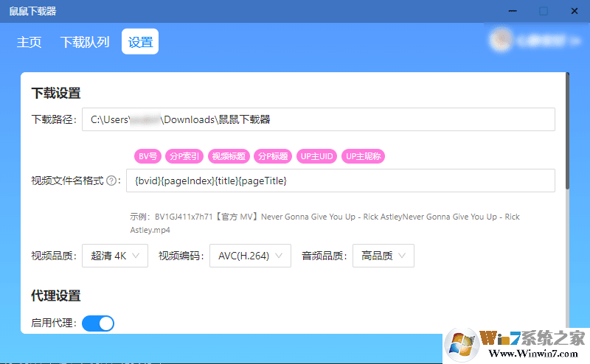The height and width of the screenshot is (364, 590).
Task: Click the settings panel vertical scrollbar
Action: pyautogui.click(x=566, y=133)
